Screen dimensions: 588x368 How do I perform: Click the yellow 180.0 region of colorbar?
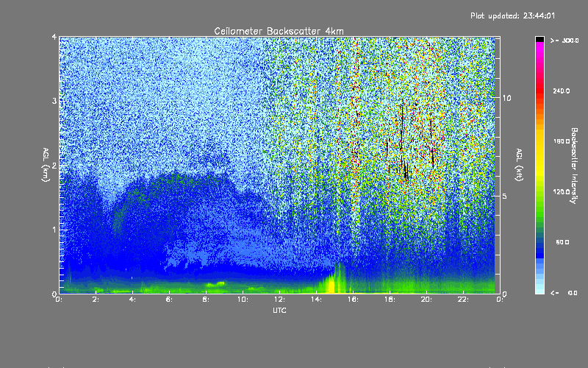539,141
